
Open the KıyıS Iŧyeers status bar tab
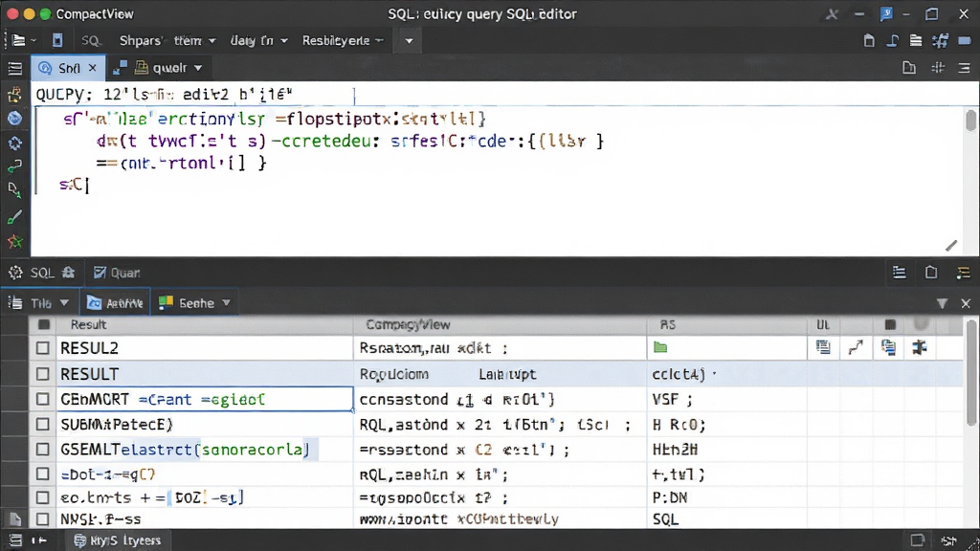(117, 540)
